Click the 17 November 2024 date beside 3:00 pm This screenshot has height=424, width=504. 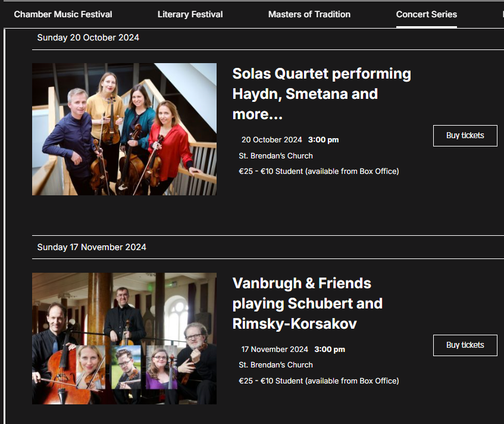(x=274, y=350)
